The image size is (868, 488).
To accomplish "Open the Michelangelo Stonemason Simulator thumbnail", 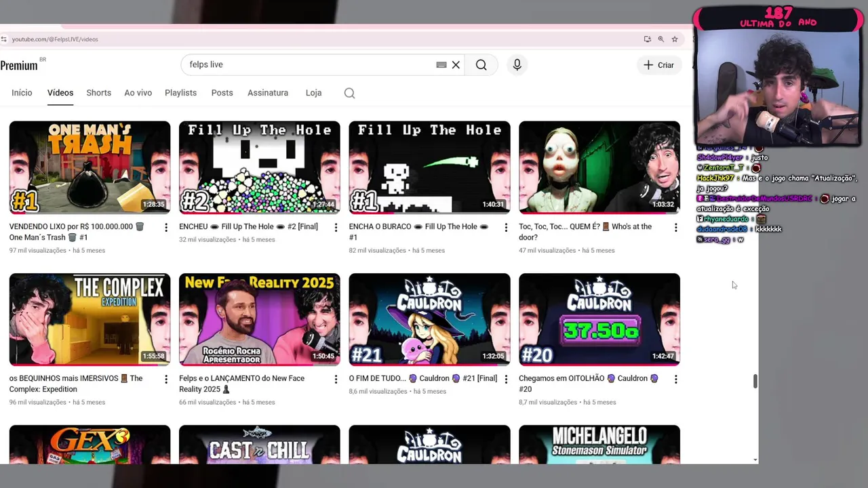I will coord(599,445).
